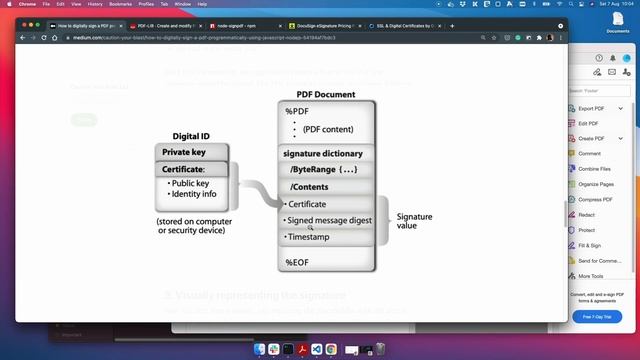
Task: Open Adobe Acrobat from the Dock
Action: (302, 349)
